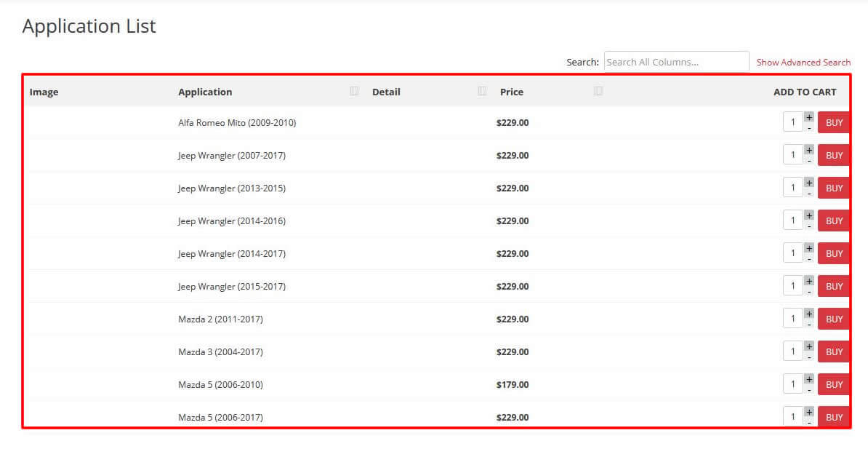Buy the Jeep Wrangler (2013-2015) item
The width and height of the screenshot is (868, 449).
coord(834,188)
